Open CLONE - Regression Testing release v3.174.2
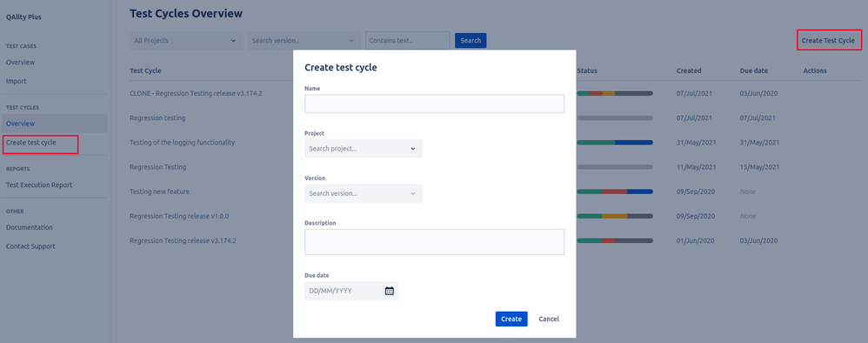 [x=196, y=94]
